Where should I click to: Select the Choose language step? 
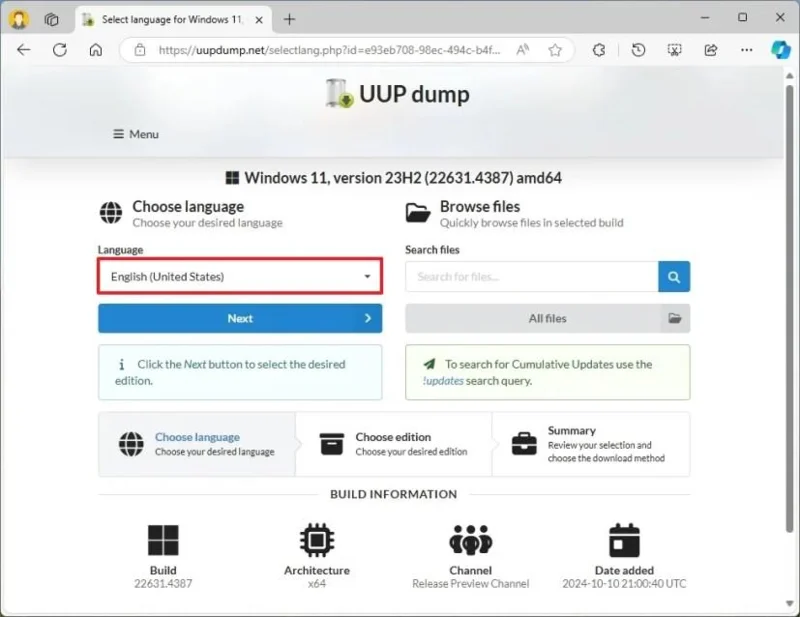(x=197, y=444)
